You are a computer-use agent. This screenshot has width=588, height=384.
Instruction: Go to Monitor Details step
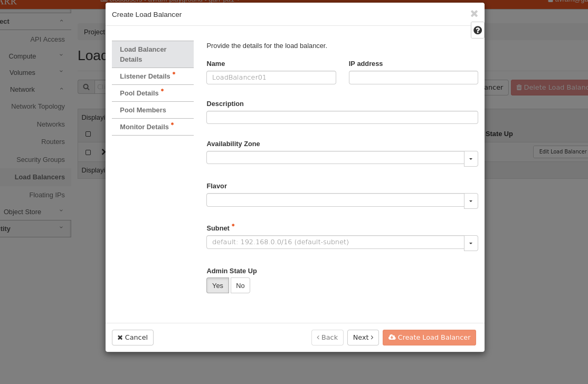tap(144, 127)
